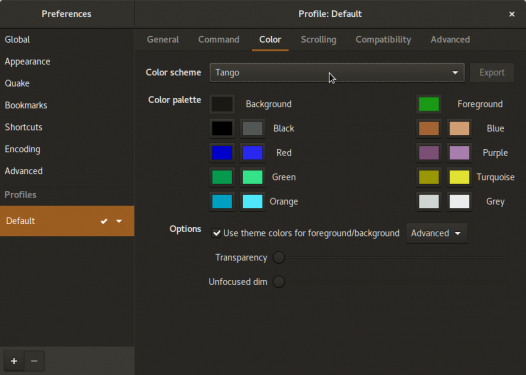Go to the Quake preferences section
Viewport: 526px width, 375px height.
click(x=17, y=83)
